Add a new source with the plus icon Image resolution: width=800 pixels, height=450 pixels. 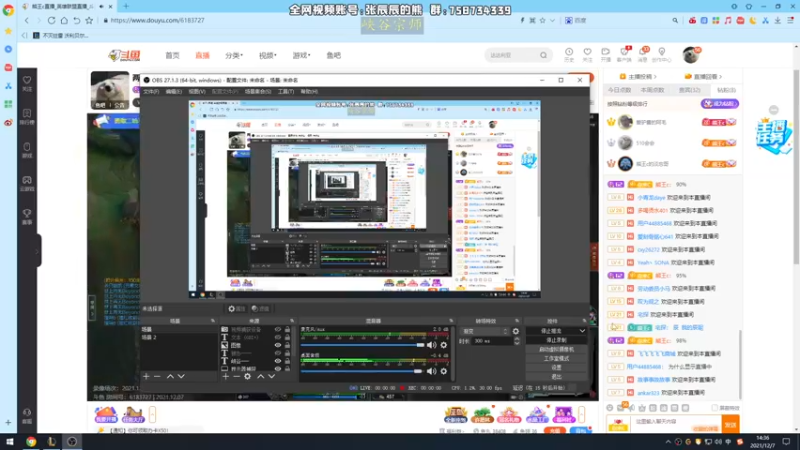[226, 377]
